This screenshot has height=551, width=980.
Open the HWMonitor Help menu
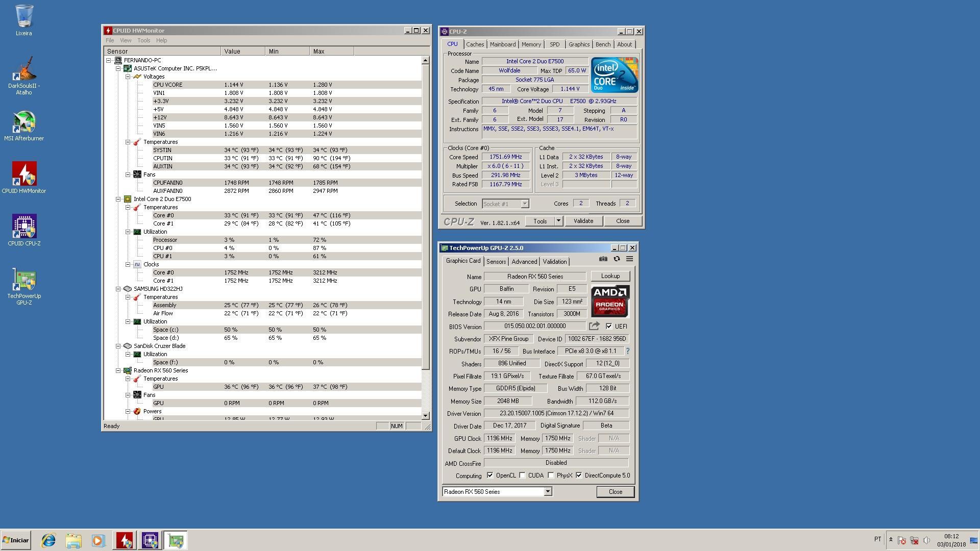[161, 40]
